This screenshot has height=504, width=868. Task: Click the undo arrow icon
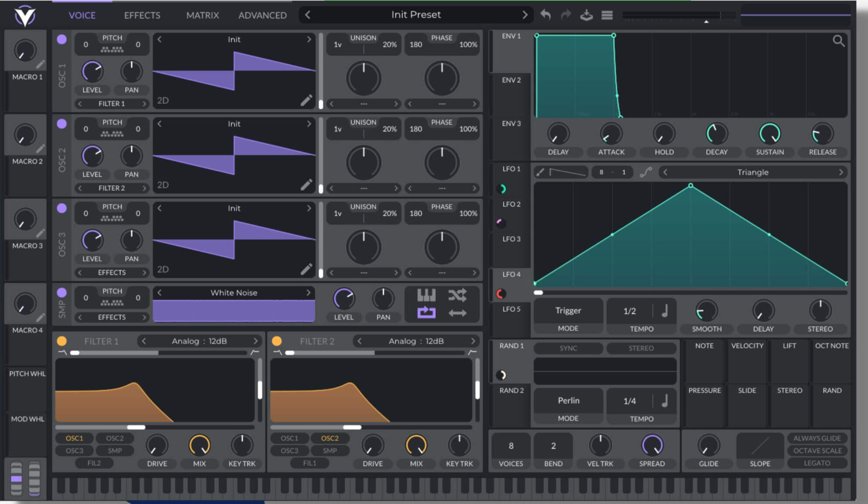tap(545, 15)
